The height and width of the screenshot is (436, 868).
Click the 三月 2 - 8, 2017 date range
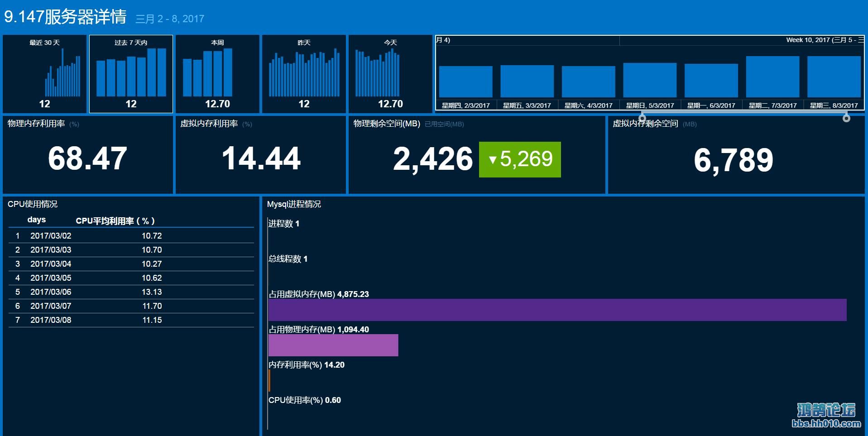pos(170,19)
